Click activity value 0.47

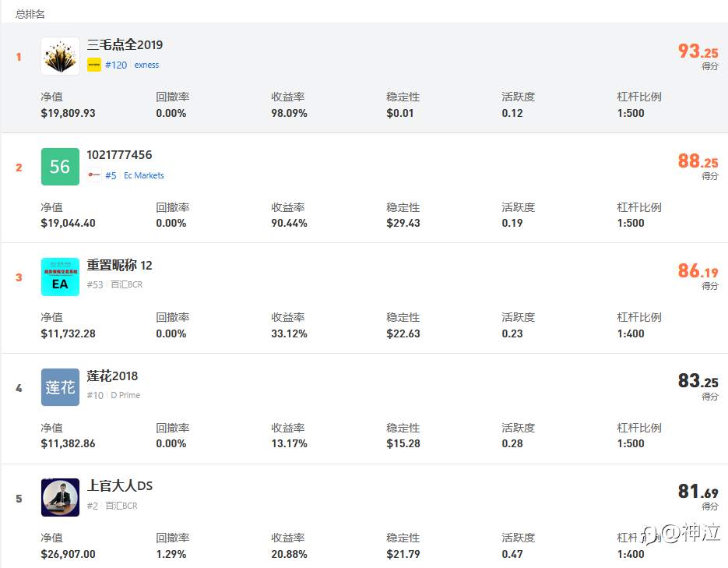tap(512, 555)
